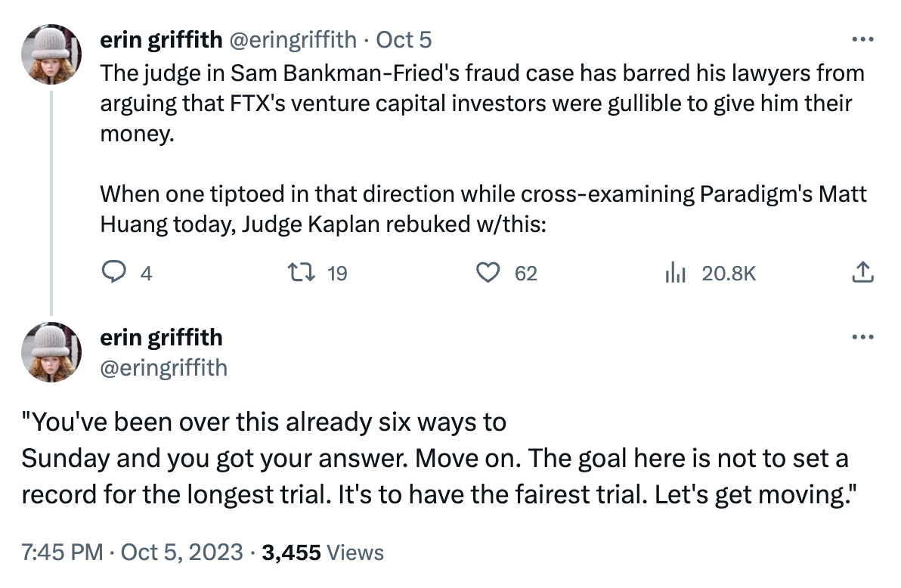Open the profile picture beside the second tweet

click(51, 352)
